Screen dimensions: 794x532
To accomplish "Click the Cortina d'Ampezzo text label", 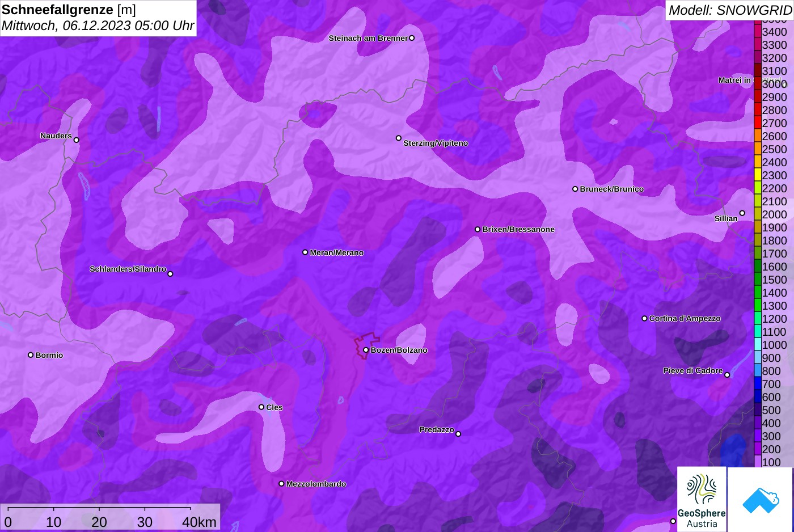I will [685, 318].
